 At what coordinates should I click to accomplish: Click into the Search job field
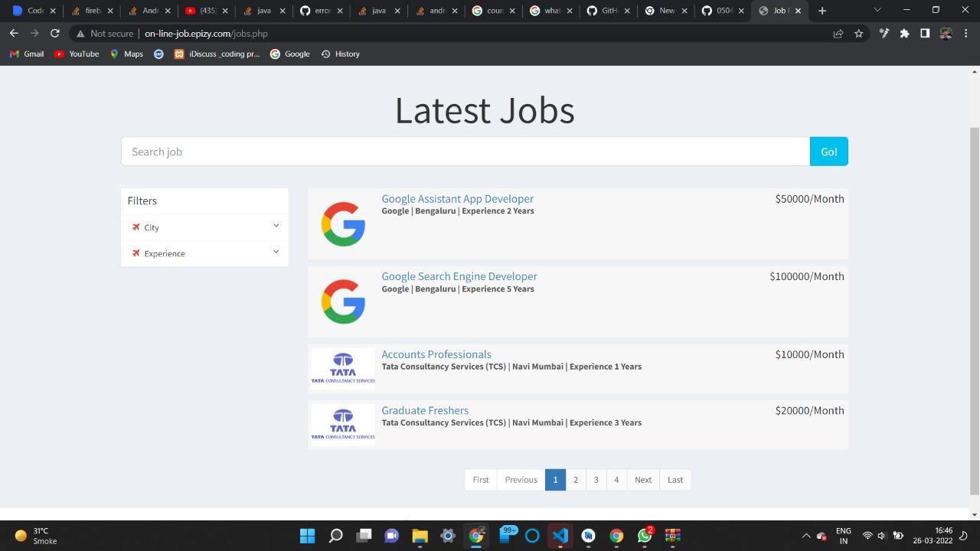(x=465, y=152)
